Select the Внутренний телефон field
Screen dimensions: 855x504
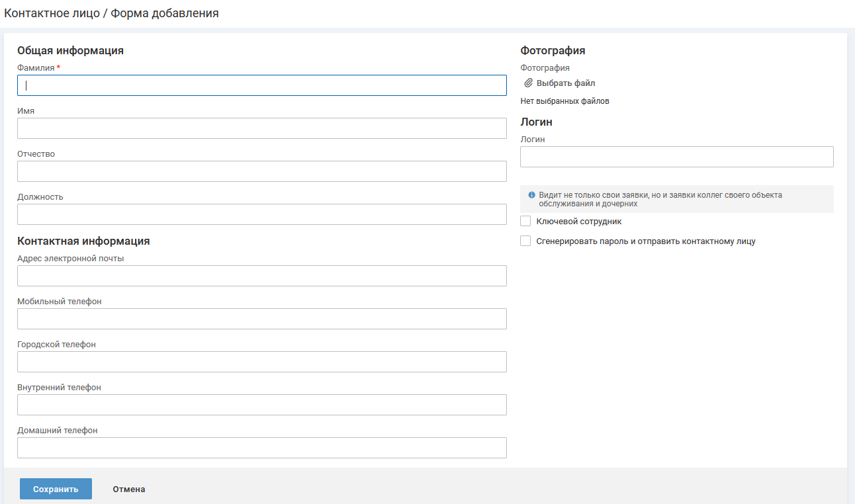pyautogui.click(x=262, y=405)
